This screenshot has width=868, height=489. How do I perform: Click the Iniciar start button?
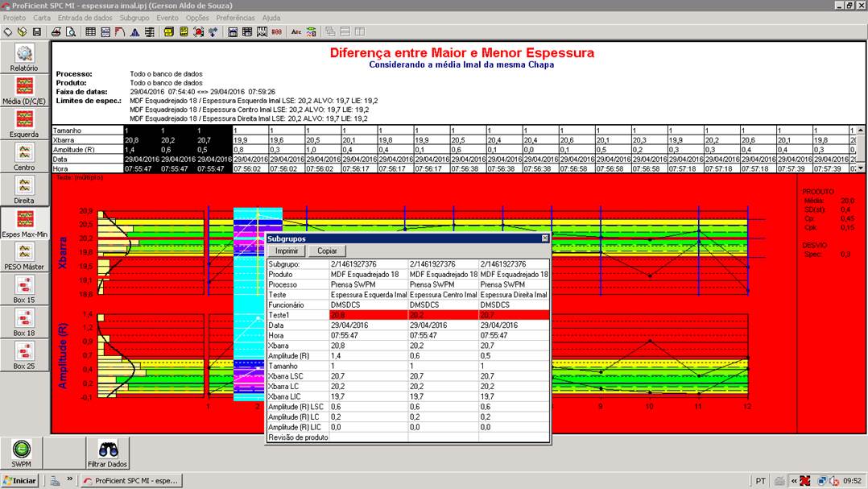point(19,480)
